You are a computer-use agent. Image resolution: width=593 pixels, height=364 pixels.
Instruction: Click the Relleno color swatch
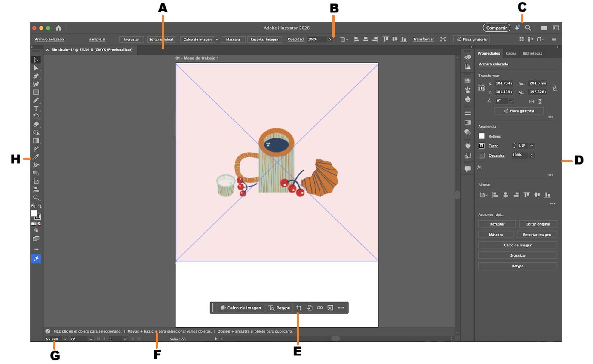point(482,136)
